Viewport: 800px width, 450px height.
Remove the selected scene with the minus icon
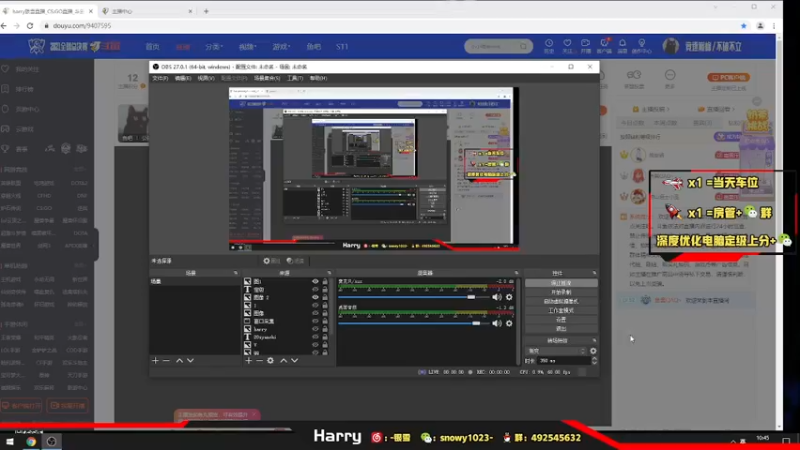pos(166,361)
